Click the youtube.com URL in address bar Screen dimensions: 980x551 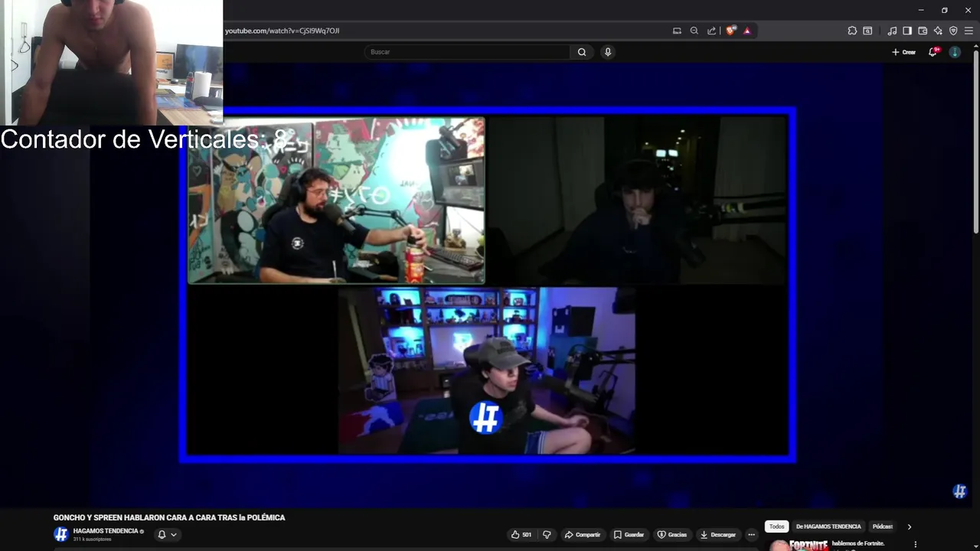tap(282, 31)
